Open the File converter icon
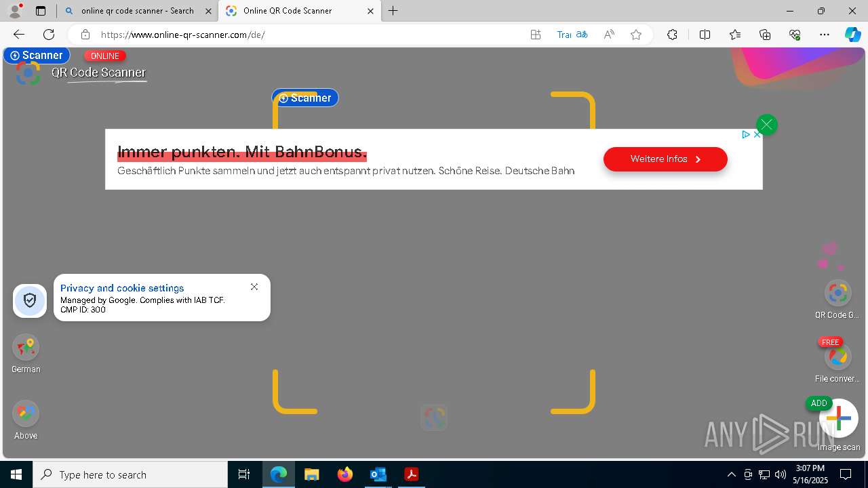 [x=837, y=357]
